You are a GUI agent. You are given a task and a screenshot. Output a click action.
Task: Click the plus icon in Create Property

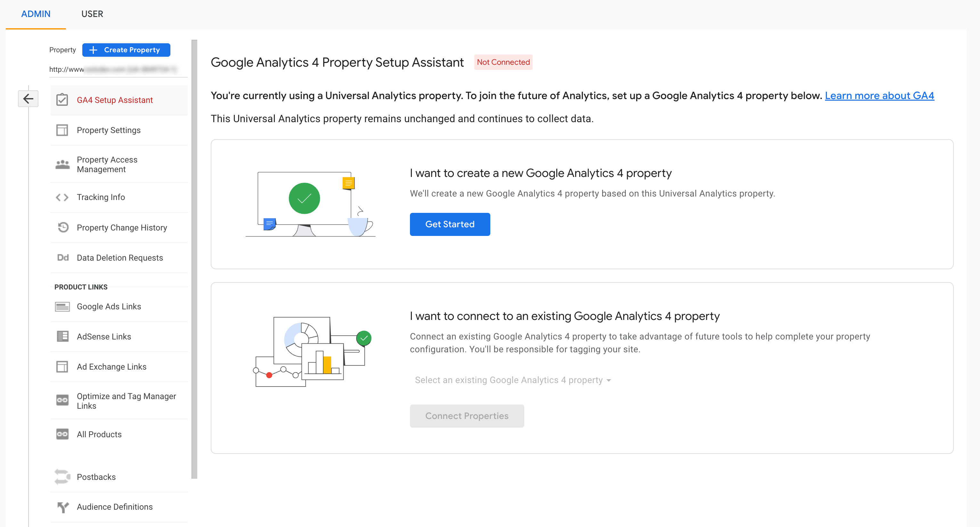(x=93, y=50)
